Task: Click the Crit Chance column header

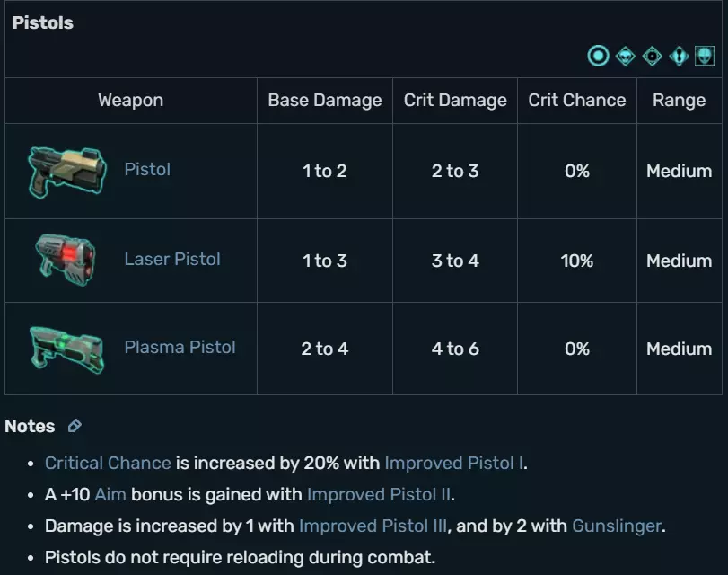Action: point(577,101)
